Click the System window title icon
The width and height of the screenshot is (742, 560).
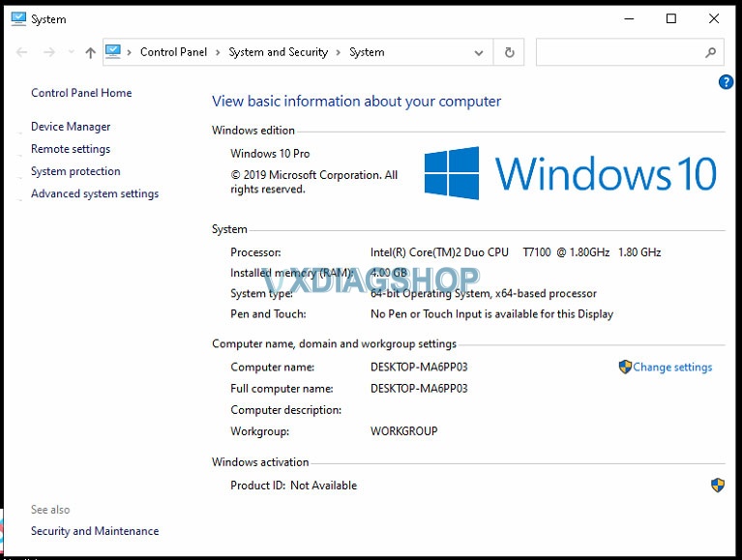point(18,19)
